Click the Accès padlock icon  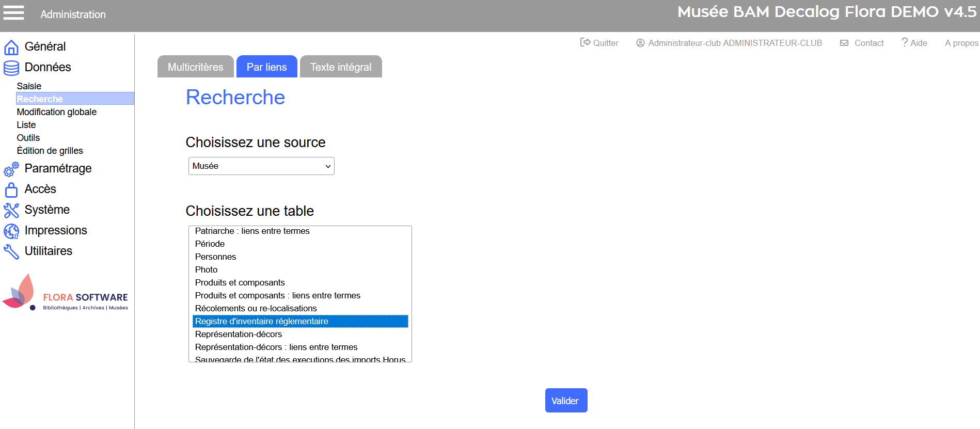pyautogui.click(x=11, y=189)
